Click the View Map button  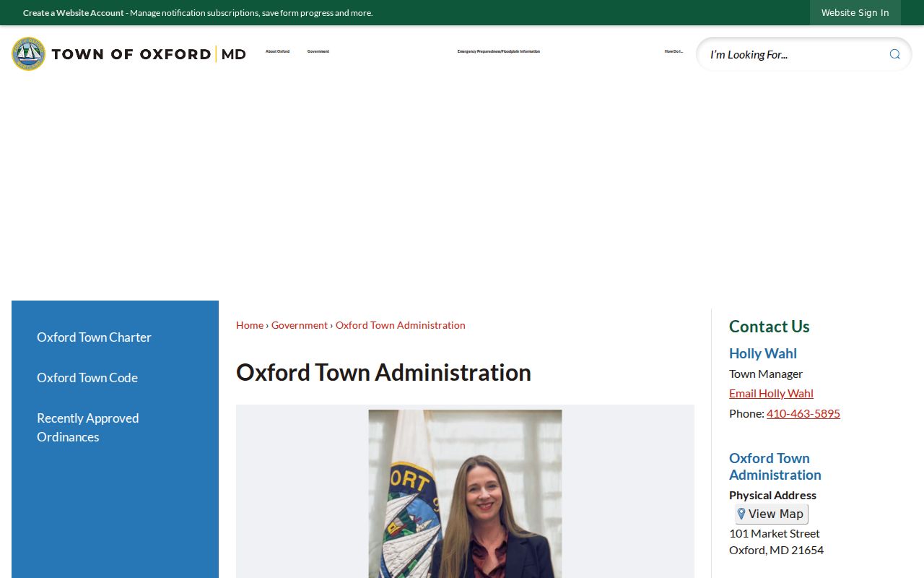coord(771,514)
